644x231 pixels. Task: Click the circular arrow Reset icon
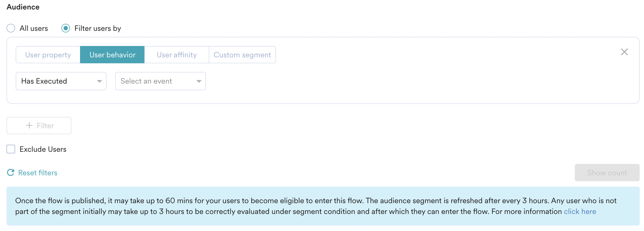tap(11, 173)
